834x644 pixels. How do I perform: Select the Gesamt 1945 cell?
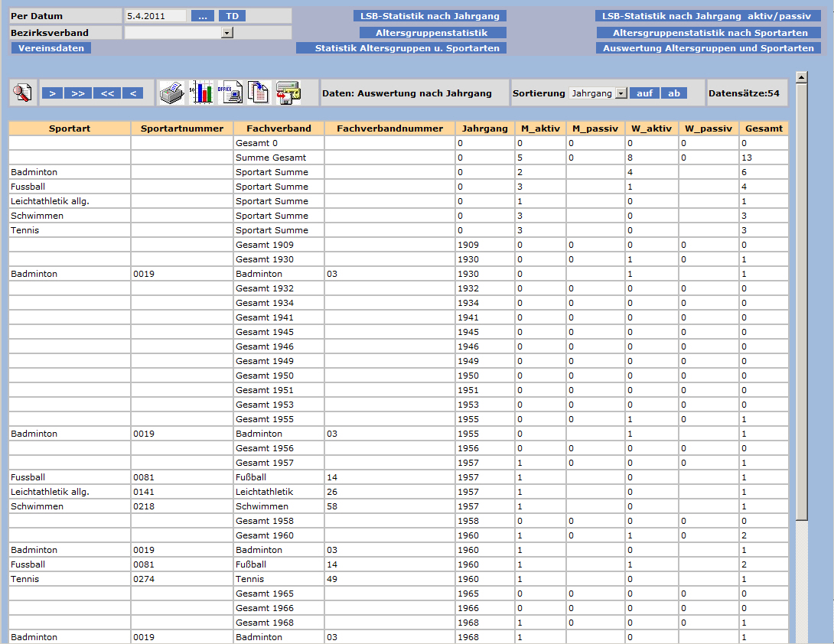click(279, 333)
